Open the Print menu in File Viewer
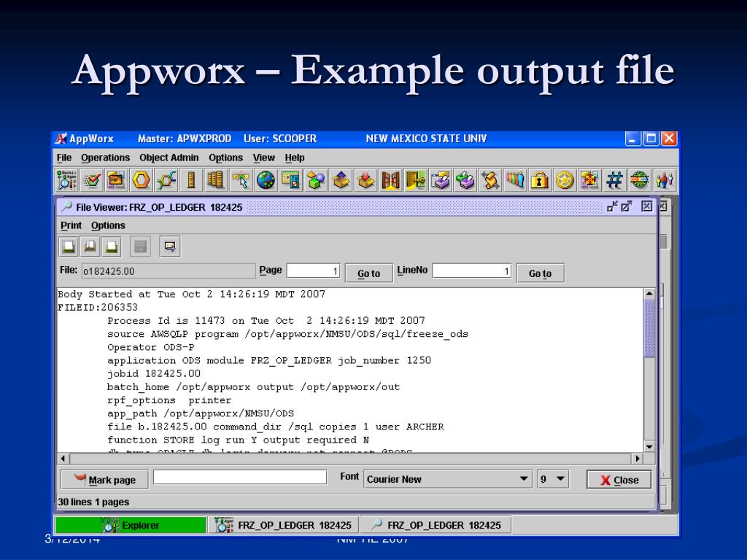 71,225
